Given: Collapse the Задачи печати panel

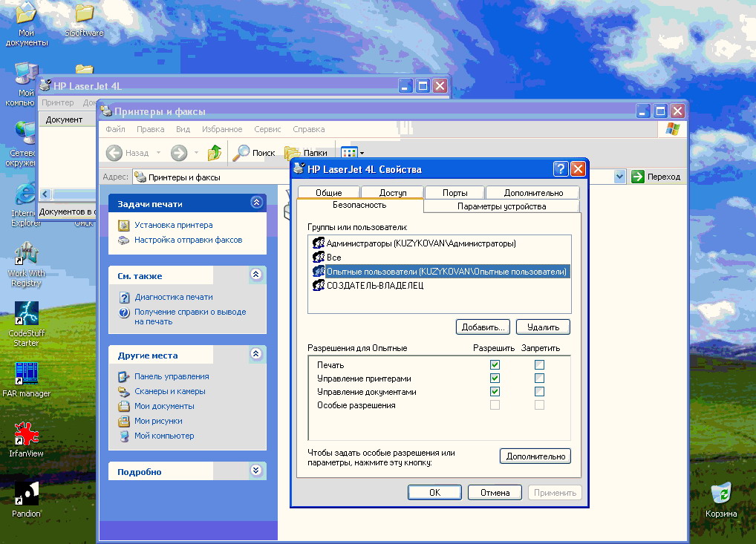Looking at the screenshot, I should pos(256,203).
